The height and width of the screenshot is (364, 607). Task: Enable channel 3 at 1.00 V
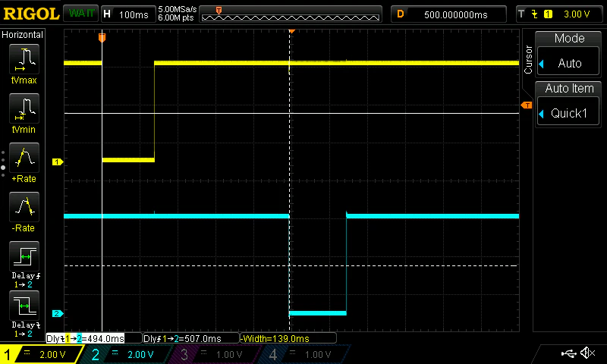(216, 354)
